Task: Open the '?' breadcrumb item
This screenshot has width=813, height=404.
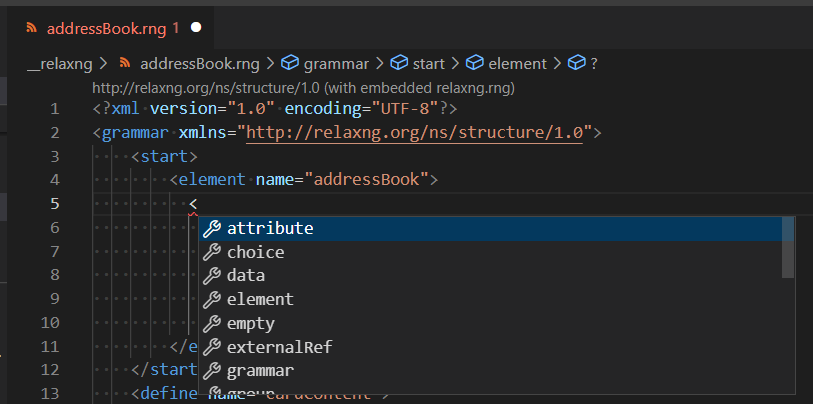Action: tap(594, 63)
